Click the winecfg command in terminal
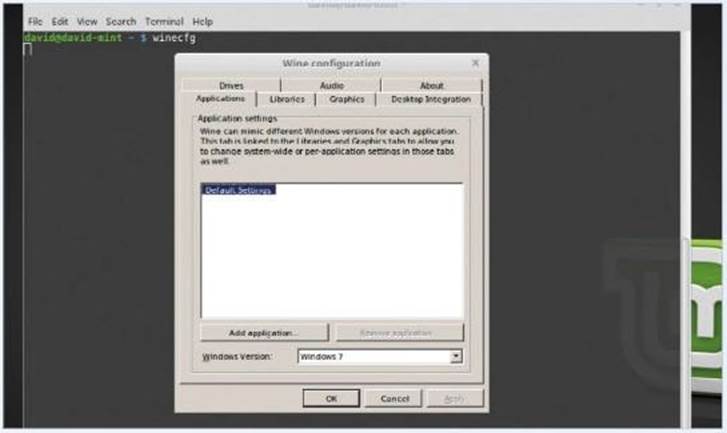Viewport: 727px width, 433px height. [174, 38]
